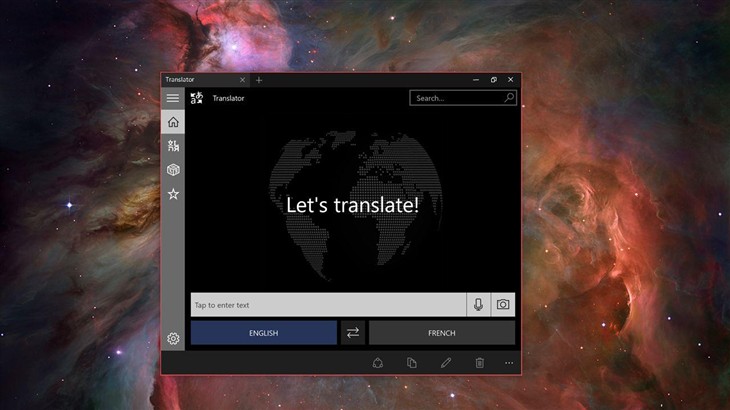The width and height of the screenshot is (730, 410).
Task: Click the copy icon in bottom bar
Action: (x=412, y=363)
